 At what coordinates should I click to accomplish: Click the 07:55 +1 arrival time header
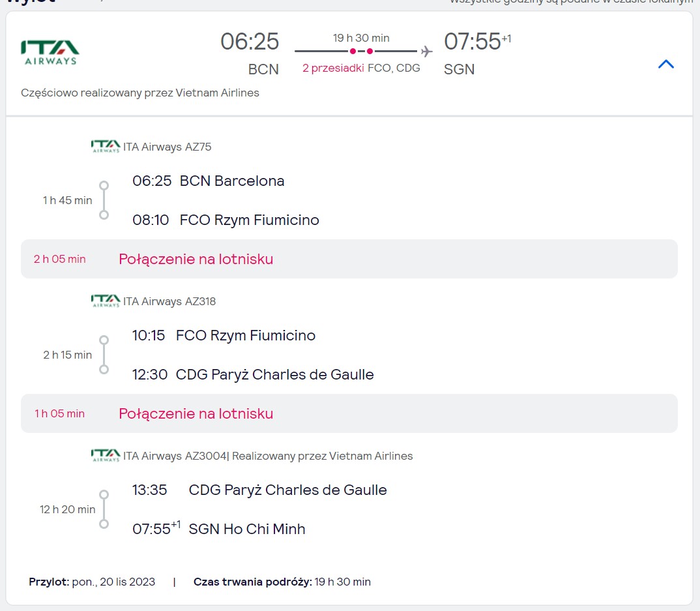477,42
